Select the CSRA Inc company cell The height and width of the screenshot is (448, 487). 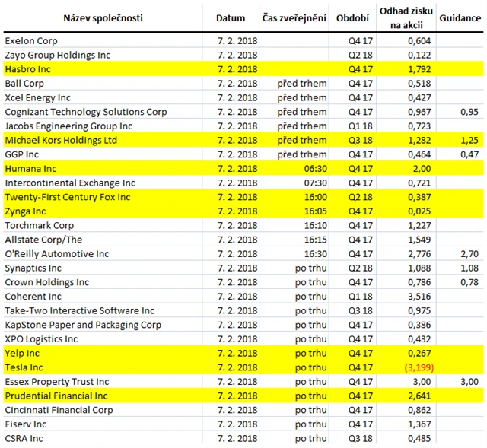pyautogui.click(x=23, y=438)
